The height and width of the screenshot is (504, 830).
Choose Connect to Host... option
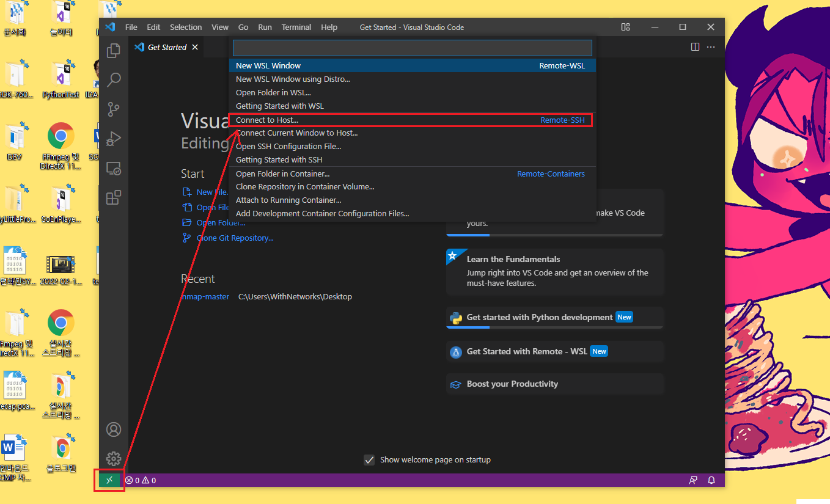pos(413,120)
